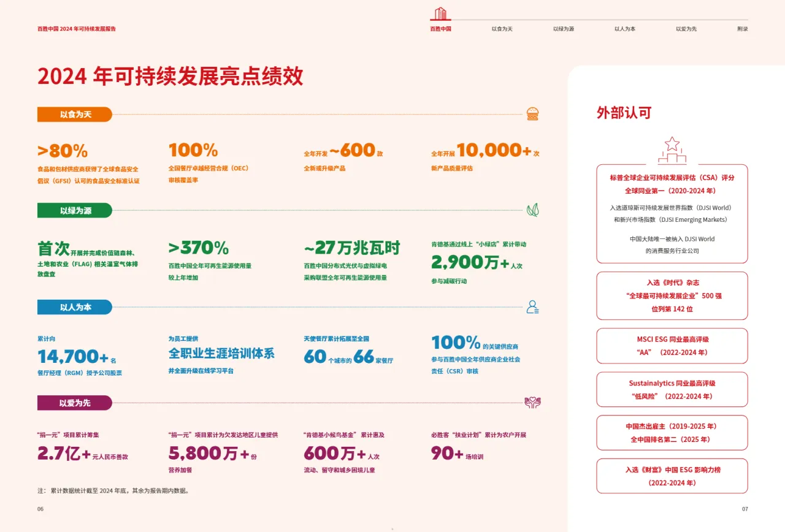Image resolution: width=785 pixels, height=532 pixels.
Task: Click the DJSI World index description line
Action: tap(672, 208)
